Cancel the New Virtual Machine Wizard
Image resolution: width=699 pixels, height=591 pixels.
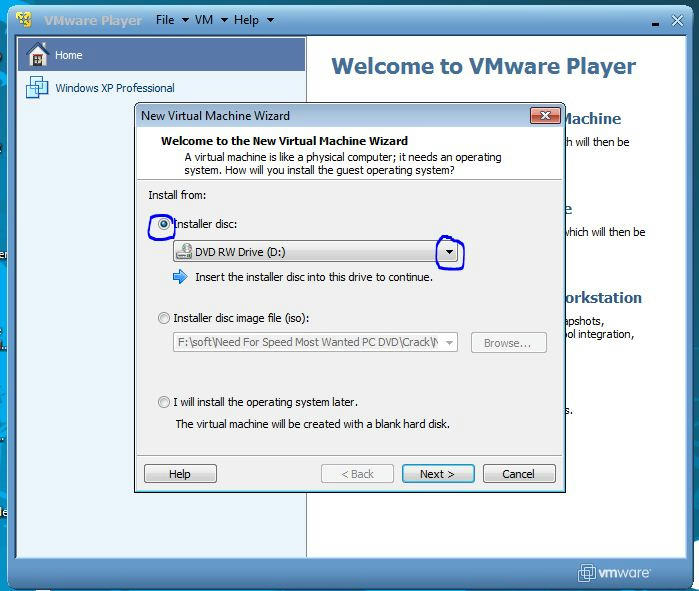pos(519,474)
